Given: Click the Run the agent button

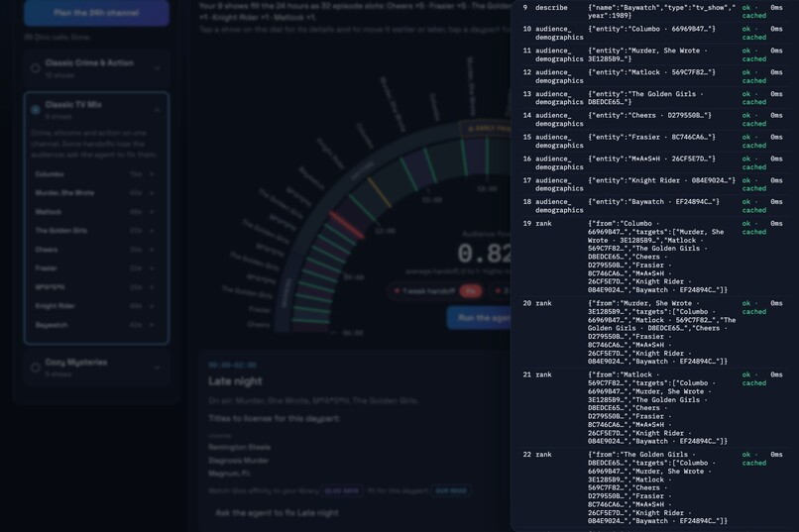Looking at the screenshot, I should tap(479, 318).
